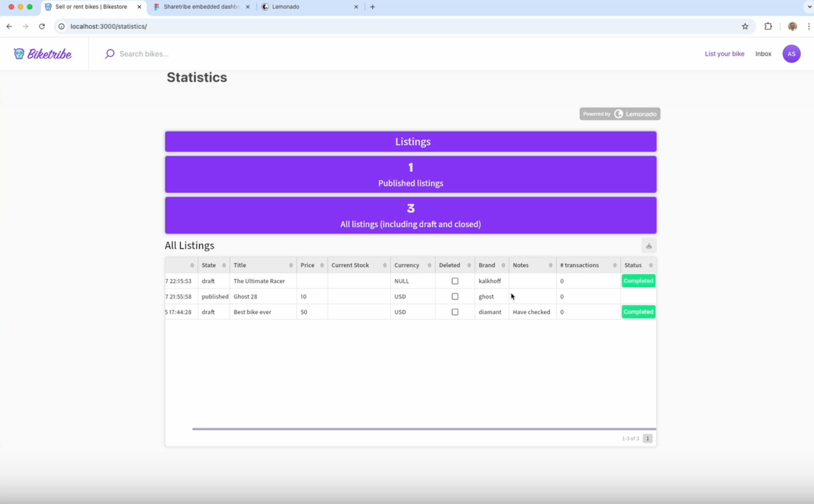Click the table horizontal scrollbar
This screenshot has width=814, height=504.
click(x=423, y=429)
